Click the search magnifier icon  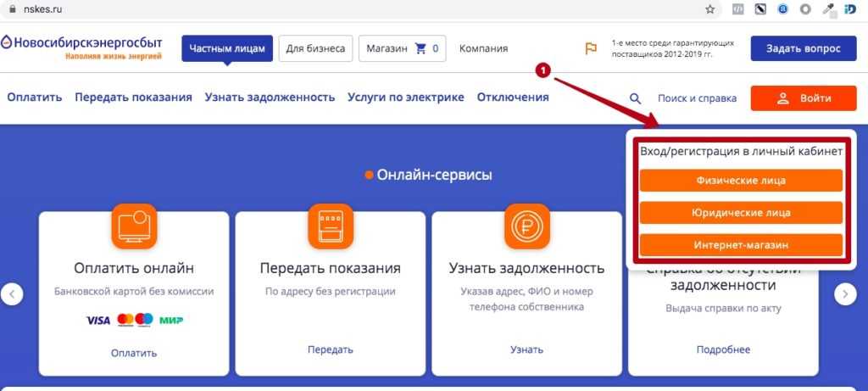click(636, 98)
